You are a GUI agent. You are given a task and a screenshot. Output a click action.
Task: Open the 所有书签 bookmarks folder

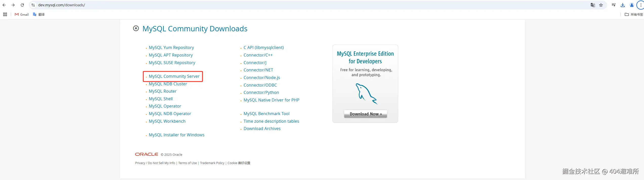(x=634, y=14)
